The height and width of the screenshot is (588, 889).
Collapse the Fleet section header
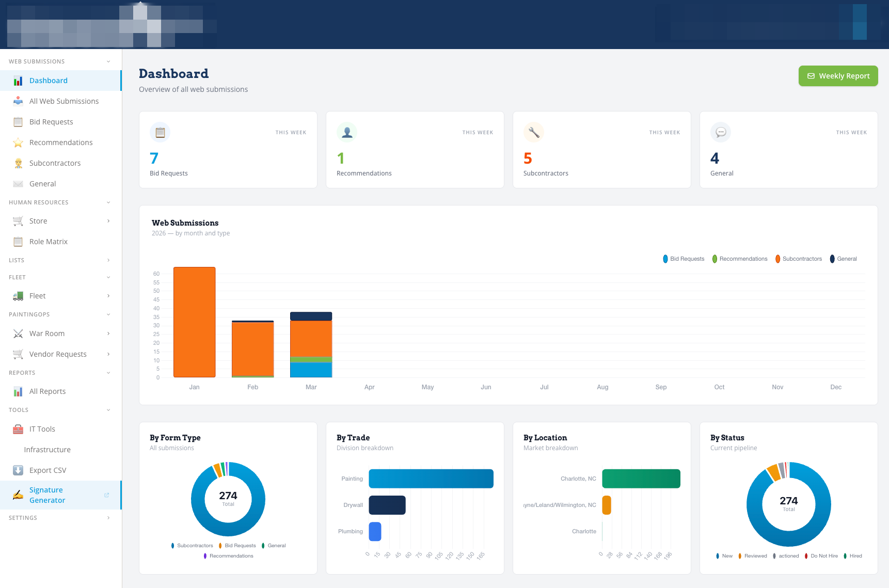pos(108,277)
